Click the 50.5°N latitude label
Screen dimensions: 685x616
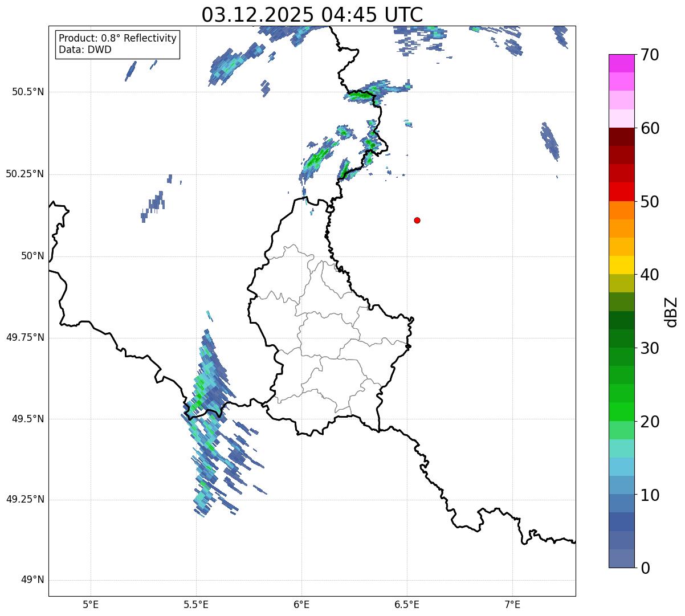point(28,92)
